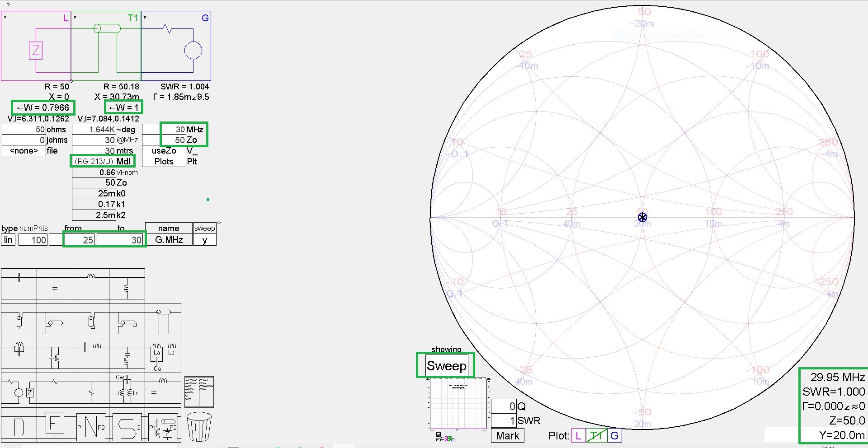868x448 pixels.
Task: Toggle the sweep type 'lin' button
Action: pos(8,240)
